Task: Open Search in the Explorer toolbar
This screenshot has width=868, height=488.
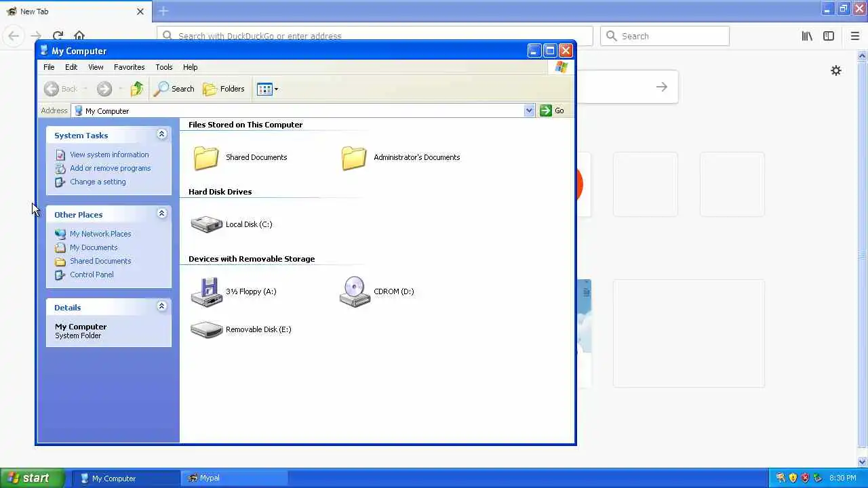Action: coord(174,89)
